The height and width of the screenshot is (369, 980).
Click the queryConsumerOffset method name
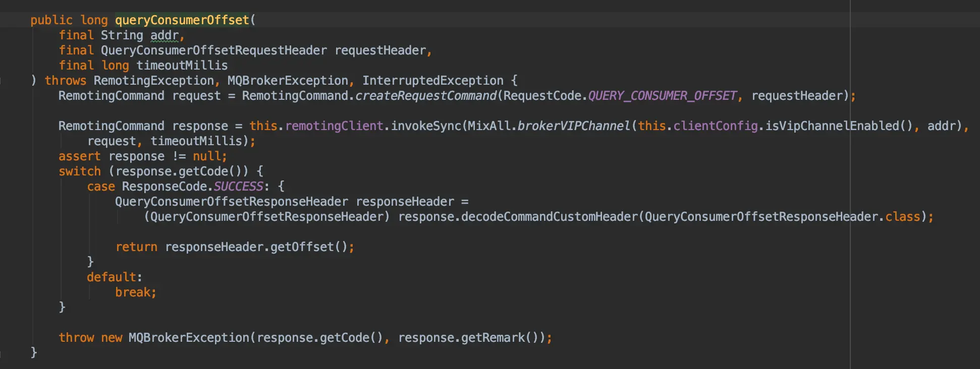(182, 20)
